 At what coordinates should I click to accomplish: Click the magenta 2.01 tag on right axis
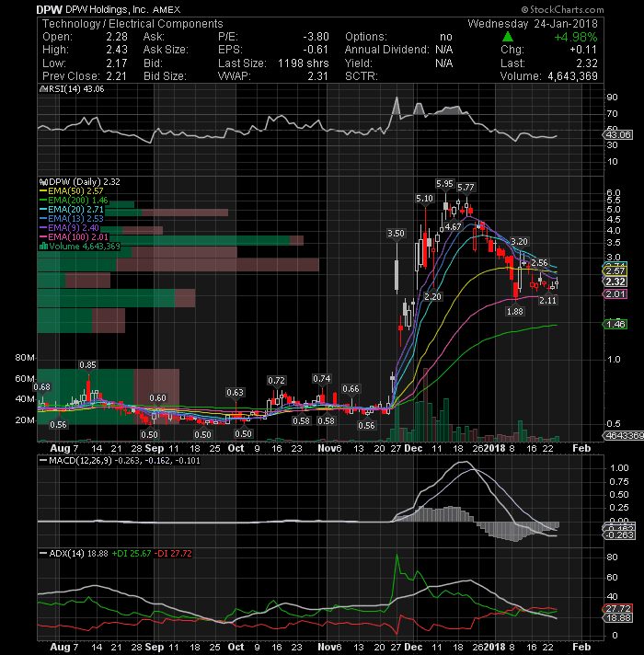point(615,294)
